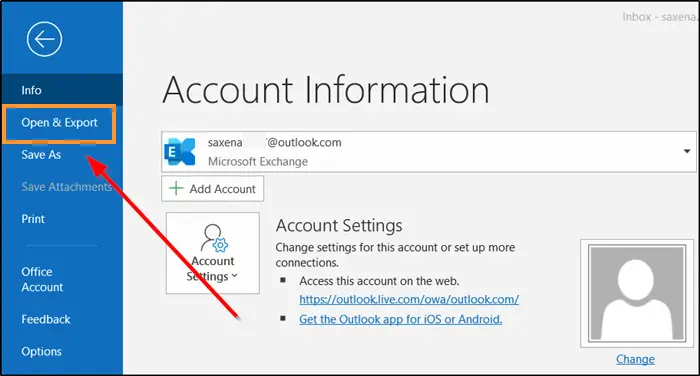Click 'Access this account on the web.' text
This screenshot has height=376, width=700.
point(379,281)
